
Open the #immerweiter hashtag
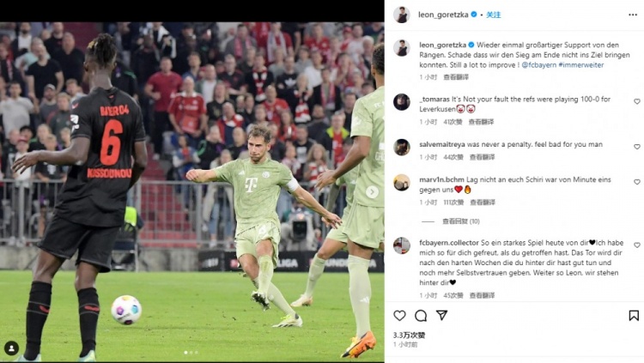581,65
